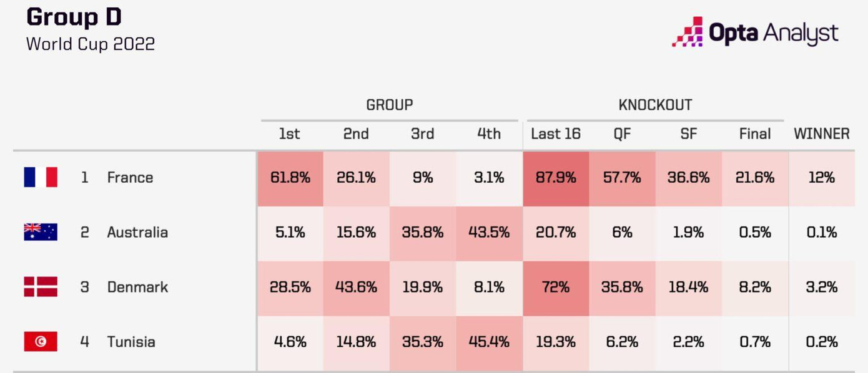Click the QF column header
This screenshot has height=373, width=868.
tap(622, 133)
